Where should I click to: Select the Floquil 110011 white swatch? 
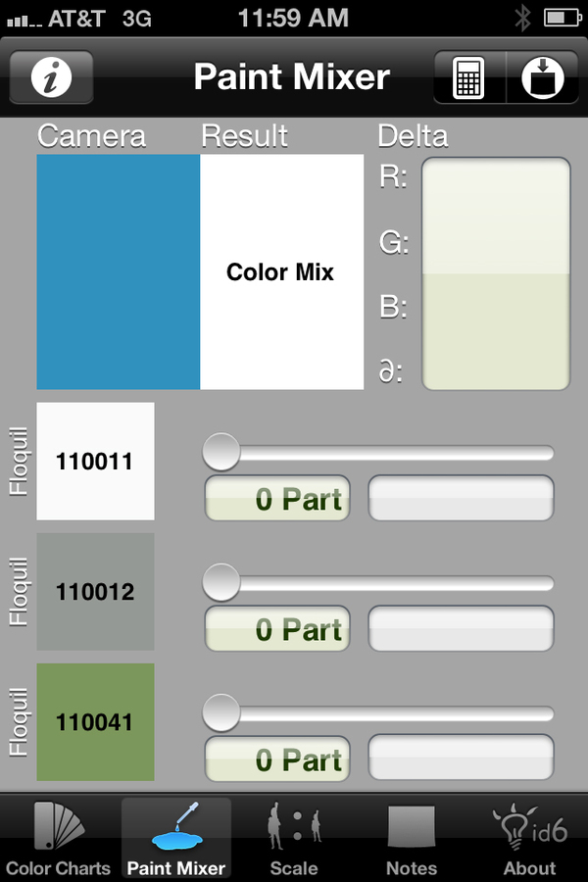[x=96, y=461]
